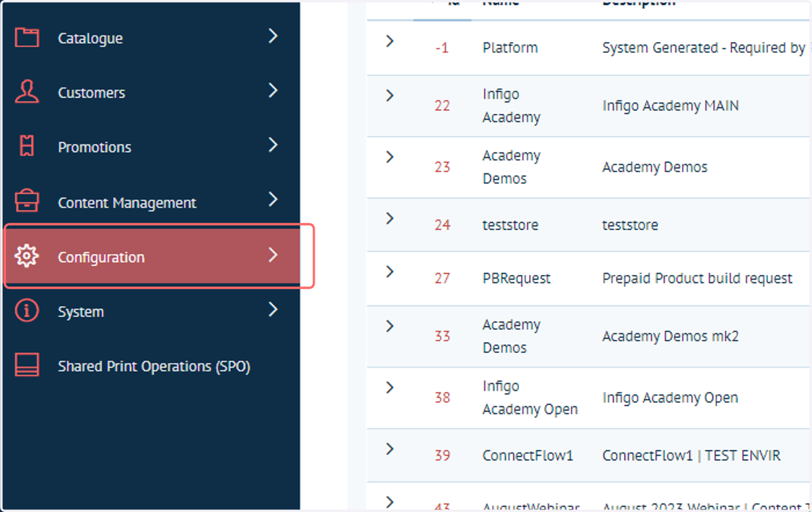Expand the System submenu chevron

[x=273, y=310]
